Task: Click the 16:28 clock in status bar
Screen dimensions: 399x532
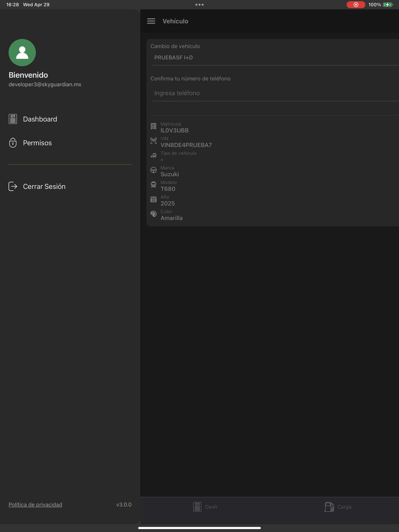Action: click(12, 4)
